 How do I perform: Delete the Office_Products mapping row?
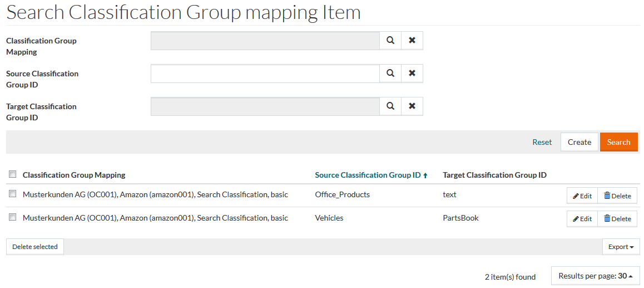(x=617, y=196)
